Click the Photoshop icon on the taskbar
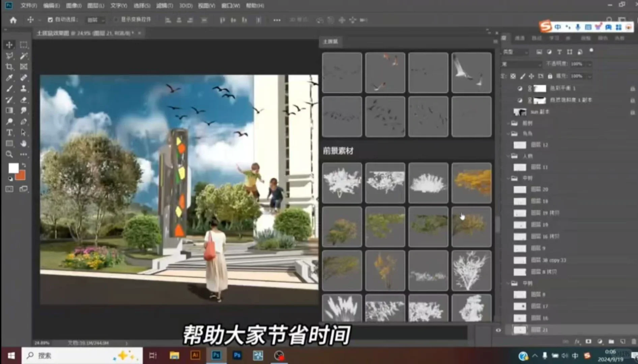The width and height of the screenshot is (638, 364). coord(216,355)
